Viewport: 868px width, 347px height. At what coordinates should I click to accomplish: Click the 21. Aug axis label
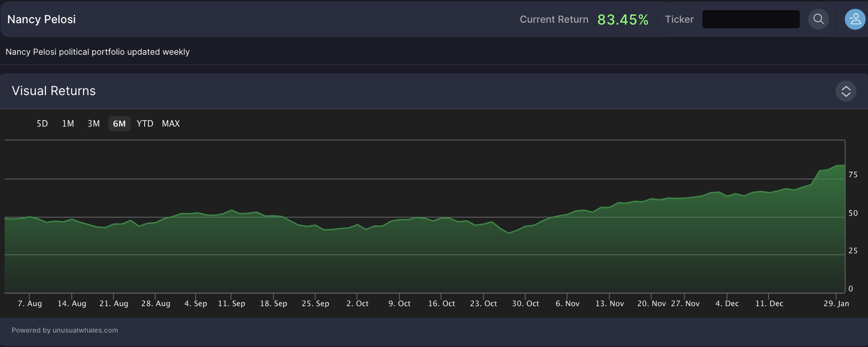pos(114,303)
